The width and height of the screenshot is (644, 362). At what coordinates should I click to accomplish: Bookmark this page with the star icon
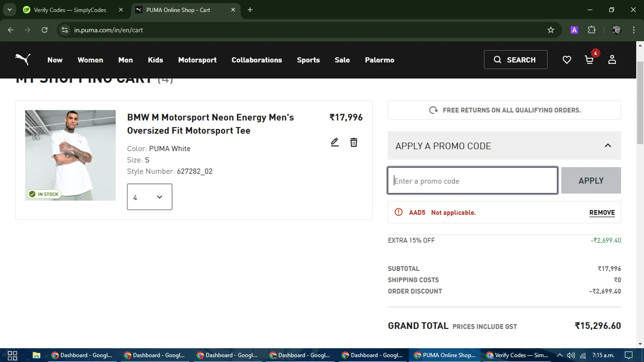pos(551,30)
